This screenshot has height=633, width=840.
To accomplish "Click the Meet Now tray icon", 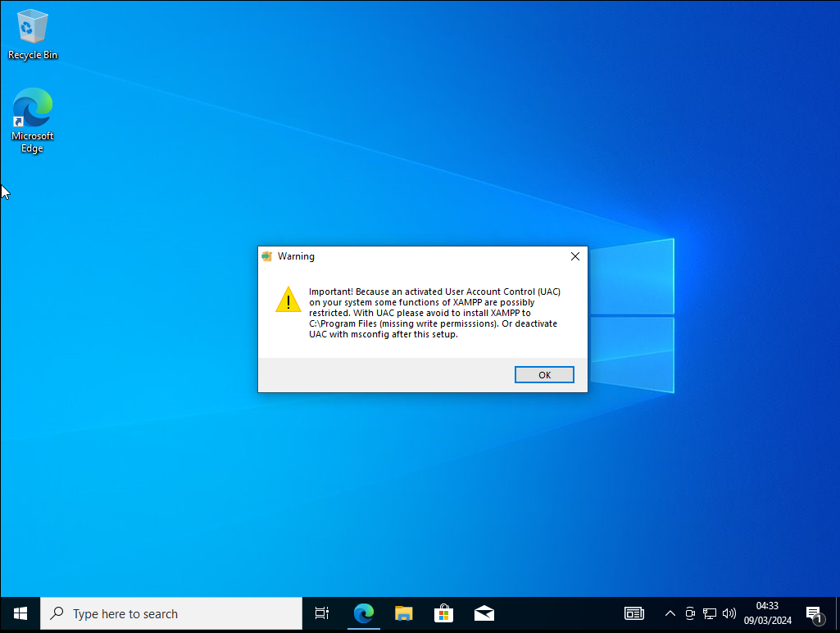I will tap(690, 613).
